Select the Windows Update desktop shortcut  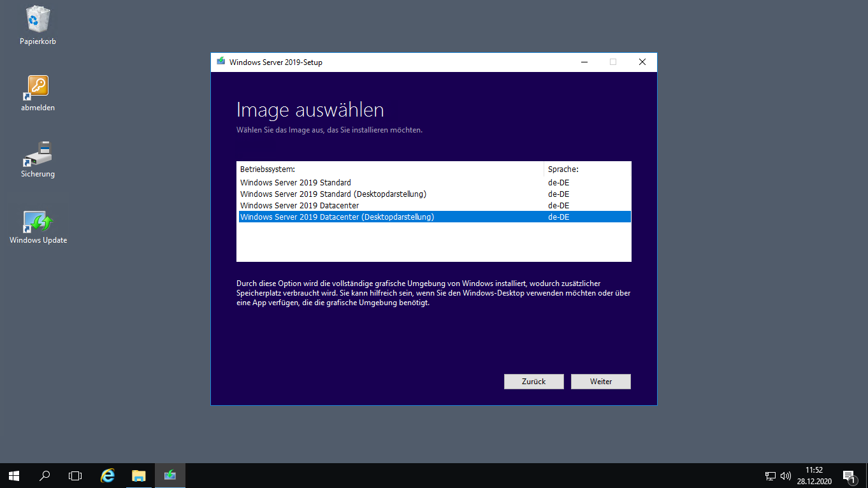pyautogui.click(x=38, y=227)
